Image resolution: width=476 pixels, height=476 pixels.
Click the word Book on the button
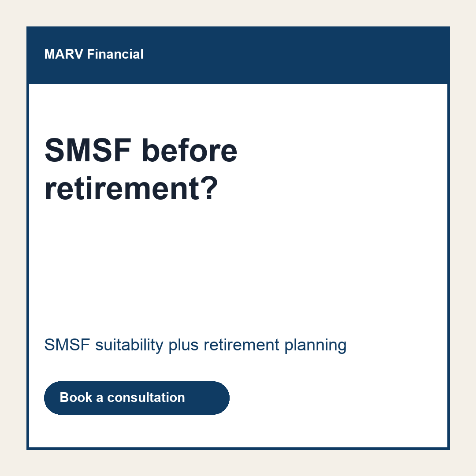[76, 398]
